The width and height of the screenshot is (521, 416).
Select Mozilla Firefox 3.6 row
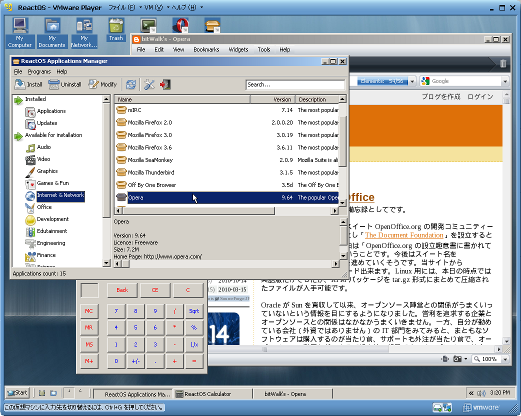pyautogui.click(x=227, y=147)
